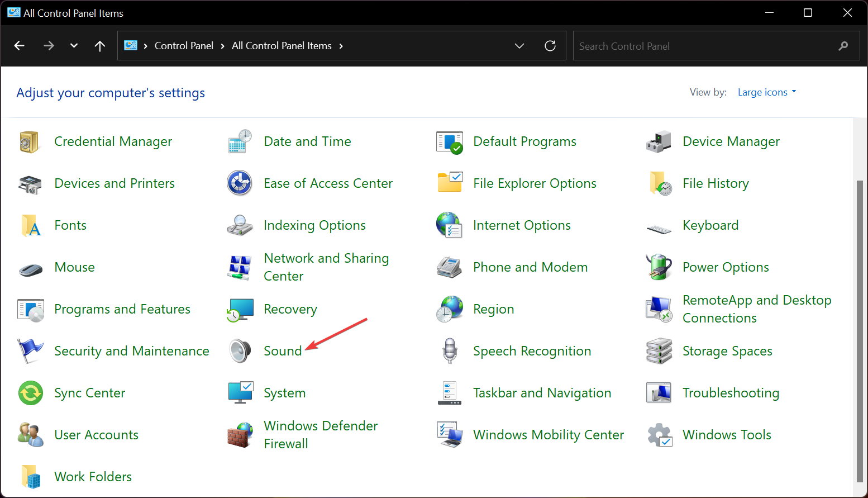Click the Search Control Panel field
The image size is (868, 498).
[x=704, y=46]
